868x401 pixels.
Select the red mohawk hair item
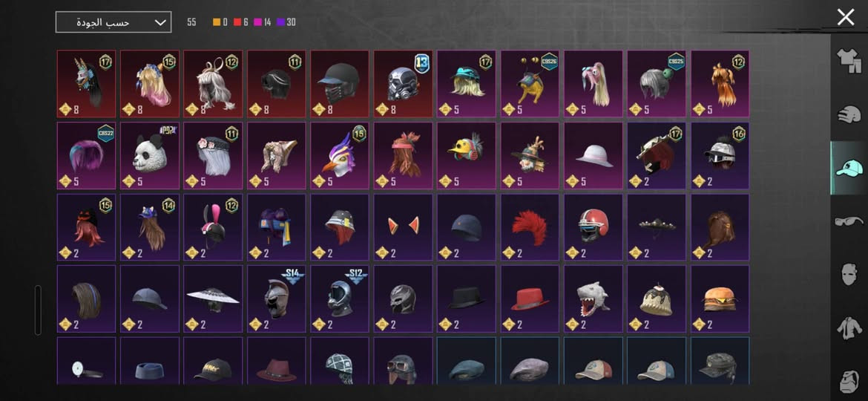530,227
